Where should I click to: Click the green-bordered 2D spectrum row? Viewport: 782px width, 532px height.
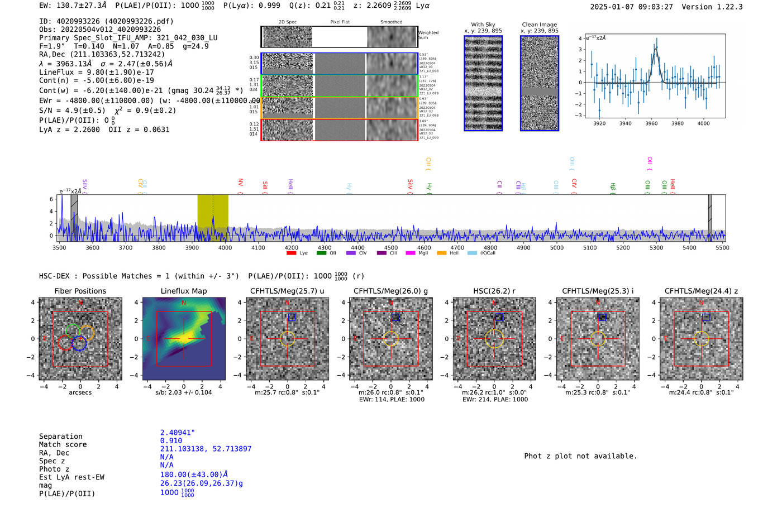340,86
